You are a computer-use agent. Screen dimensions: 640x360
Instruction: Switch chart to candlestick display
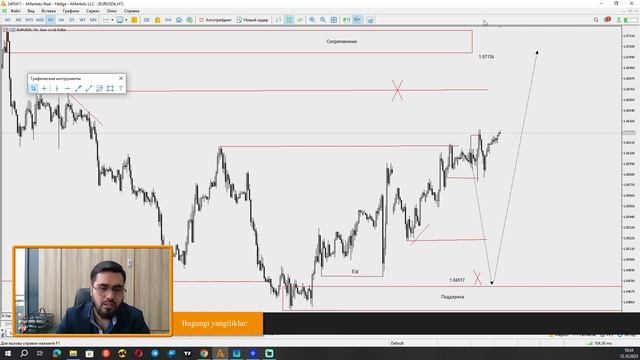[289, 20]
